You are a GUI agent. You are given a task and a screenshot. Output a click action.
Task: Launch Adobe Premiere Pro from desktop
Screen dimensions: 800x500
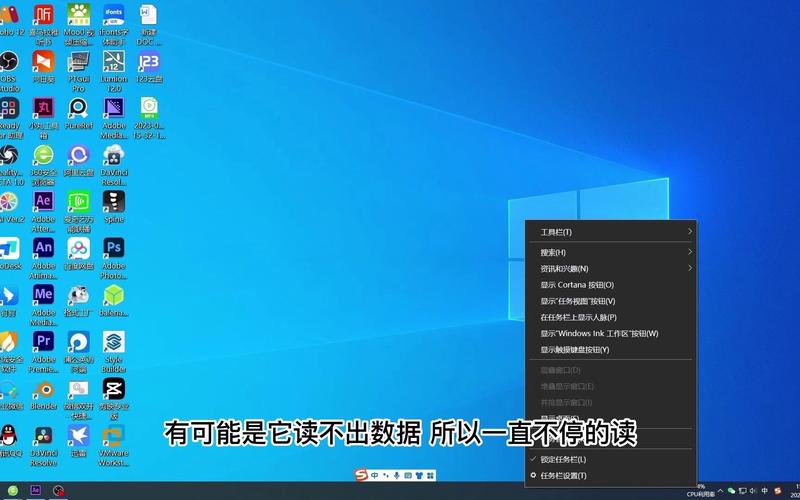43,353
